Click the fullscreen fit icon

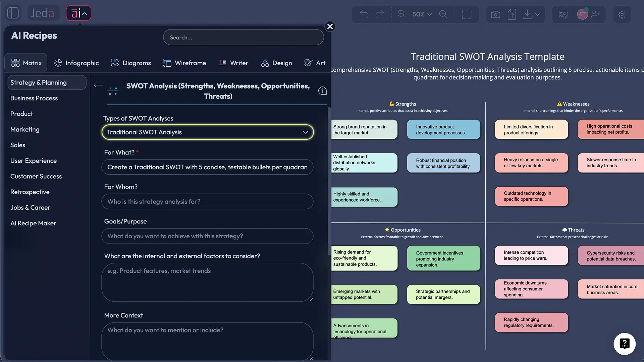466,14
